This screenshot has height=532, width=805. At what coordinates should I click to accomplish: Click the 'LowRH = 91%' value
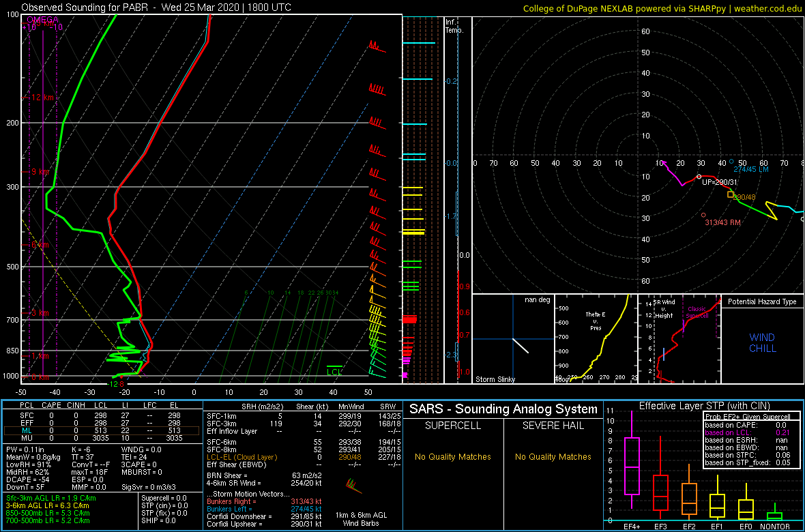coord(28,465)
